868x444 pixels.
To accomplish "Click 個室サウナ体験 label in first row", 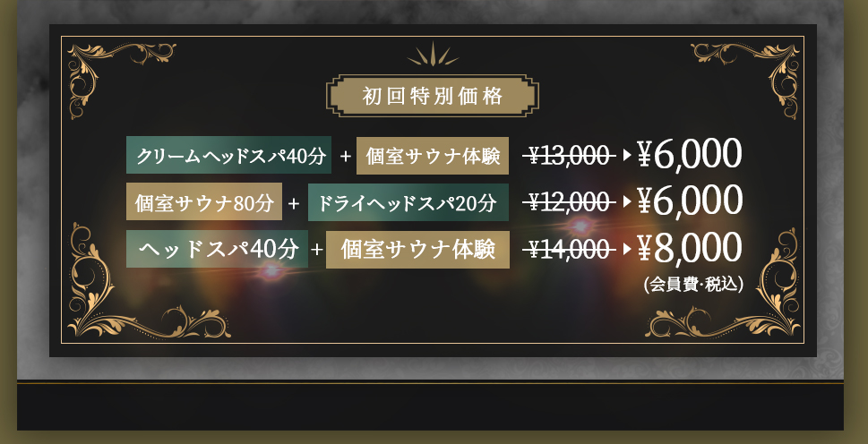I will (x=433, y=156).
